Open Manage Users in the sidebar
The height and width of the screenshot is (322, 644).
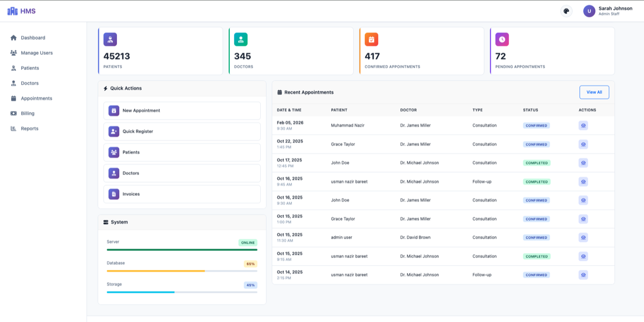[x=35, y=53]
